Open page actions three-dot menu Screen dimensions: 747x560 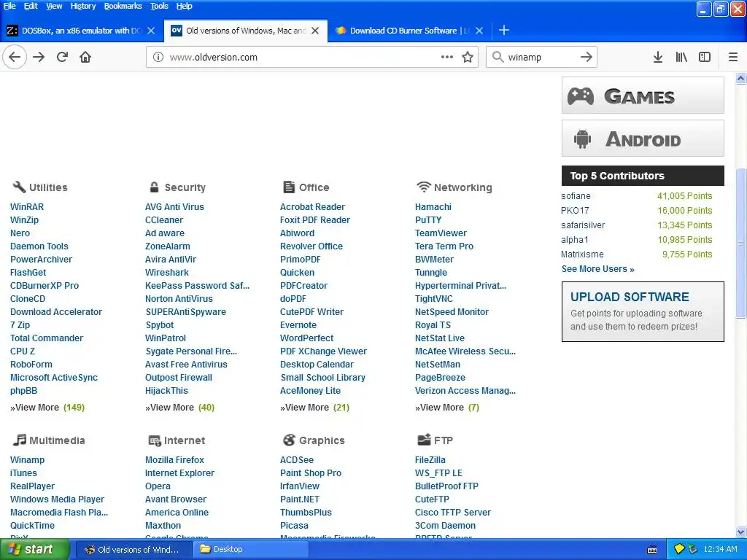coord(447,57)
